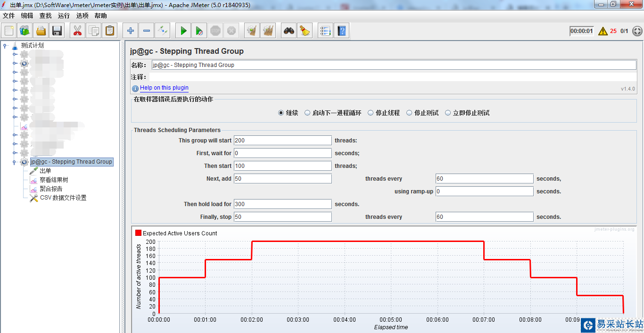Select the 停止测试 radio button

(x=409, y=113)
